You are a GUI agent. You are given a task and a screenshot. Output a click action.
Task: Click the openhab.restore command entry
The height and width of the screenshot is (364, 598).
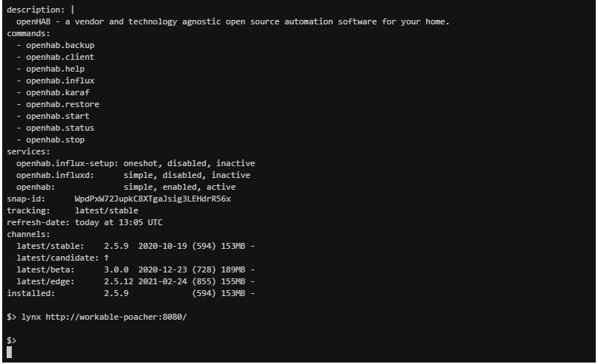click(x=62, y=104)
